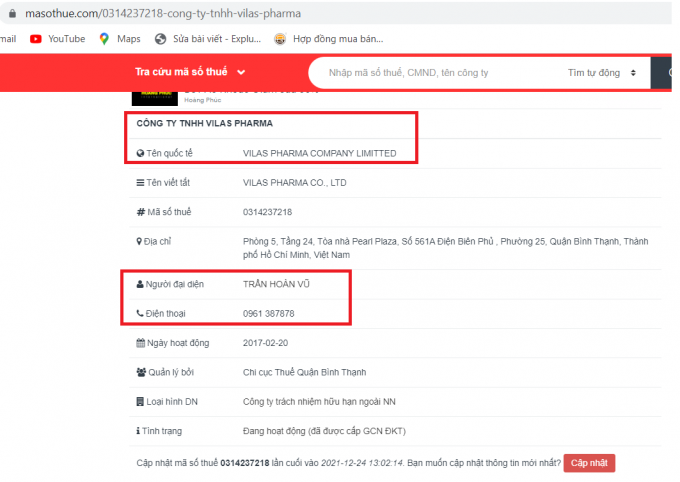The width and height of the screenshot is (680, 482).
Task: Open the representative 'TRẦN HOÀN VŨ'
Action: coord(276,284)
